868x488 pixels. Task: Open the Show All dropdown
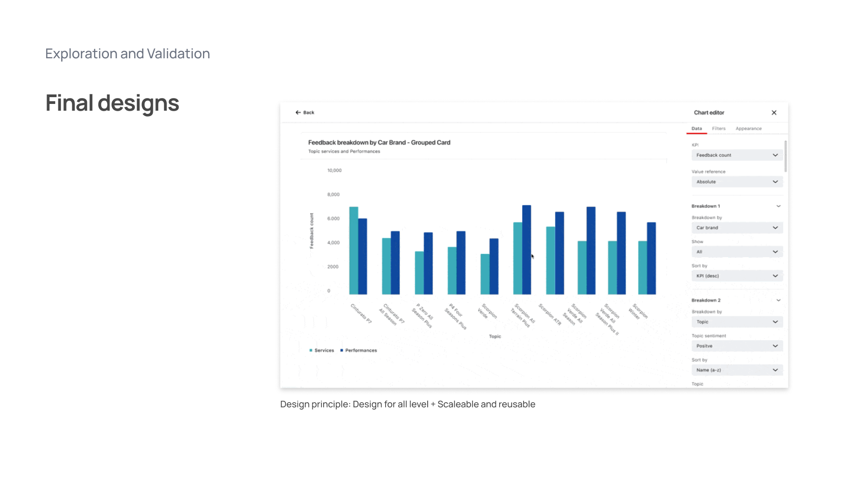click(x=737, y=252)
